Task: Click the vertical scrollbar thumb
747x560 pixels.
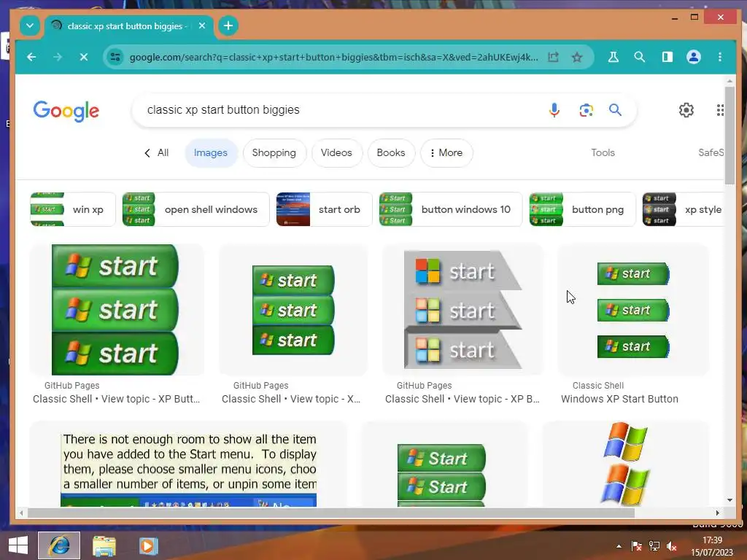Action: point(729,136)
